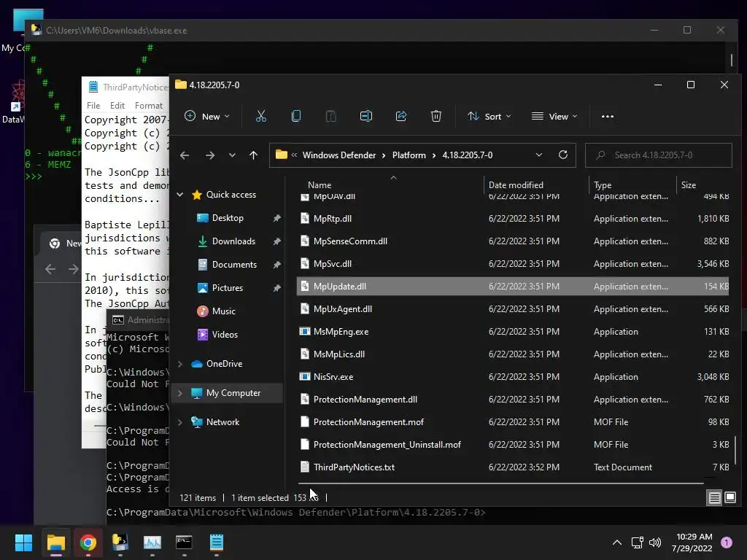Click the Cut scissors icon in toolbar

click(x=261, y=116)
